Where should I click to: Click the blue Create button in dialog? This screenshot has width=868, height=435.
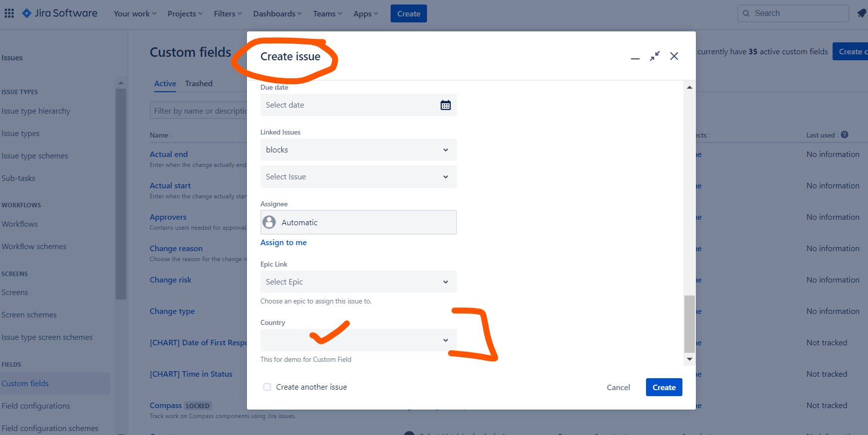[663, 388]
